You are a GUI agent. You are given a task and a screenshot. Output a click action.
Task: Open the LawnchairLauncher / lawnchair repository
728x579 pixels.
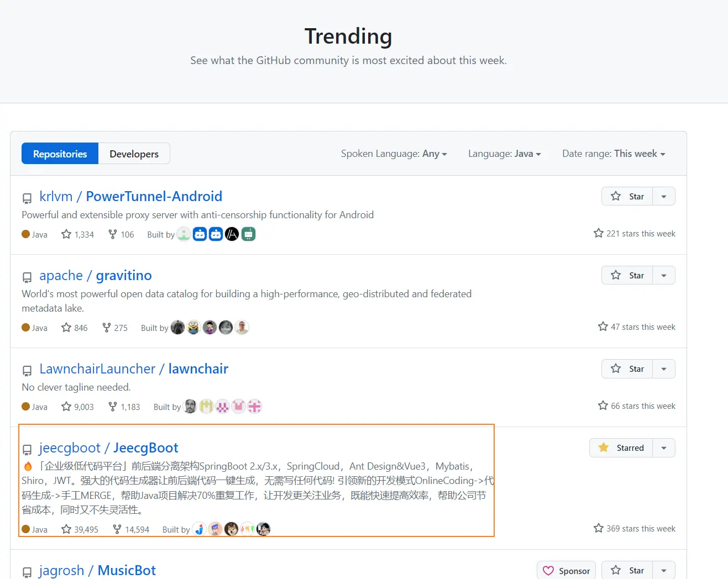pos(134,369)
